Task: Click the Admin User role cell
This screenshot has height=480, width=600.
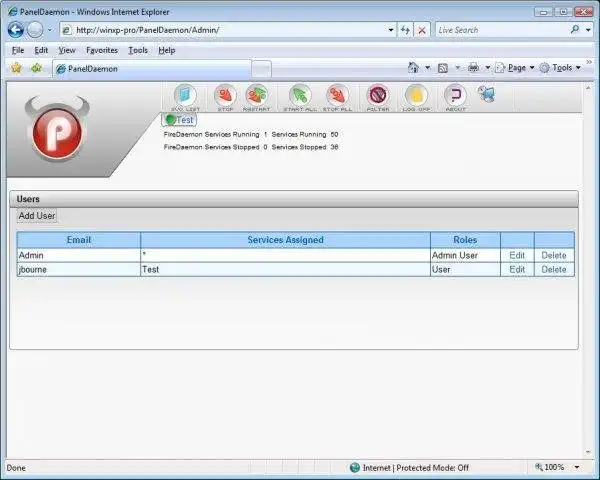Action: [465, 255]
